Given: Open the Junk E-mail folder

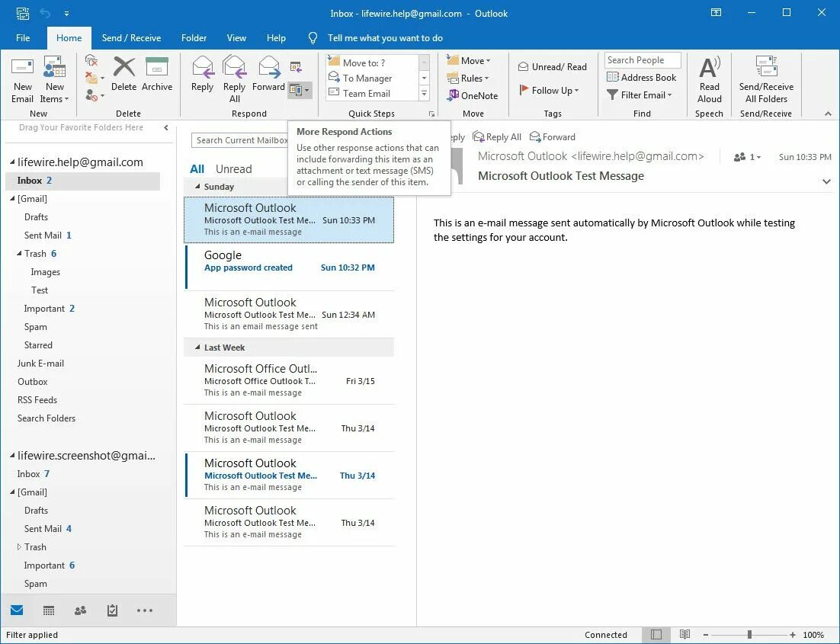Looking at the screenshot, I should [x=40, y=364].
